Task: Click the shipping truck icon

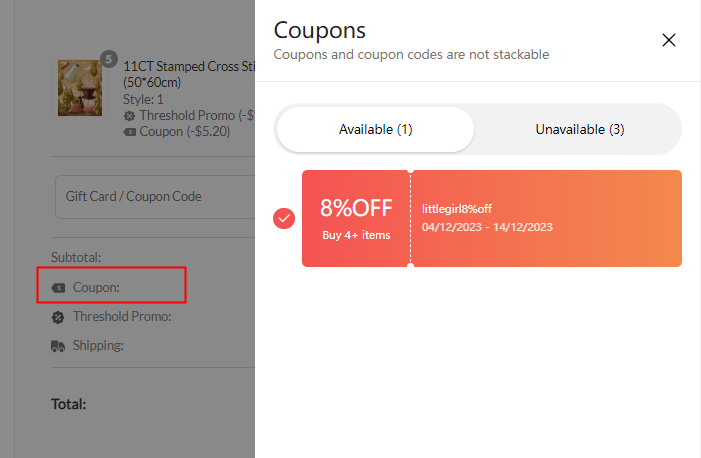Action: [x=58, y=346]
